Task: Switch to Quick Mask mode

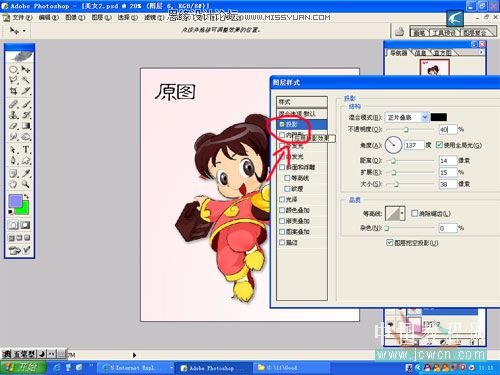Action: (x=26, y=225)
